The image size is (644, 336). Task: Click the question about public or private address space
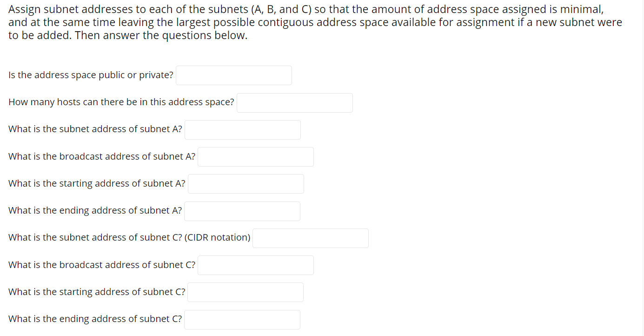[x=90, y=74]
